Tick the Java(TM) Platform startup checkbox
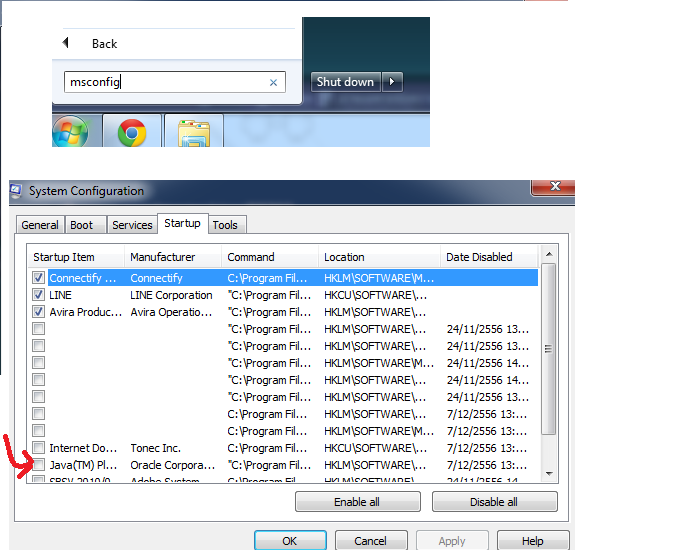 [x=38, y=465]
